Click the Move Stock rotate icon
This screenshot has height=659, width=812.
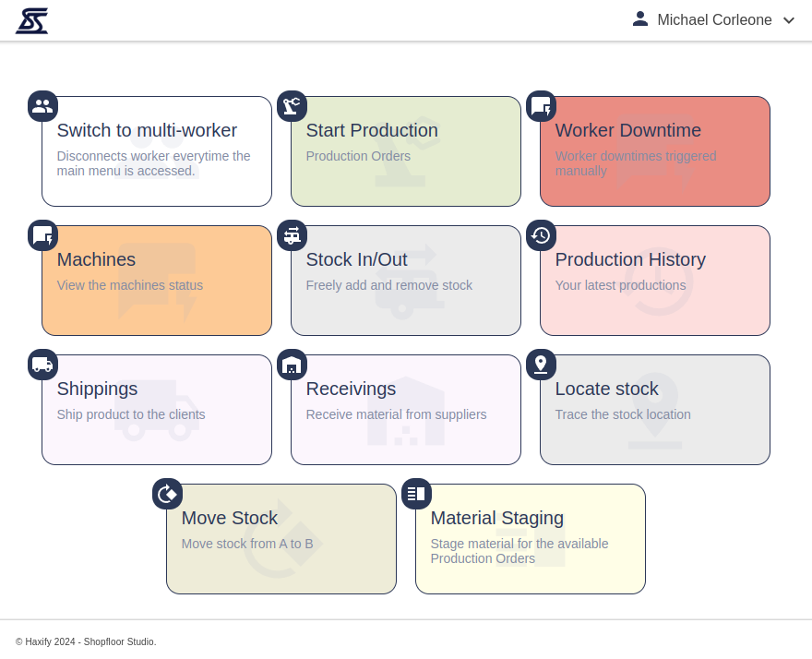pyautogui.click(x=167, y=494)
